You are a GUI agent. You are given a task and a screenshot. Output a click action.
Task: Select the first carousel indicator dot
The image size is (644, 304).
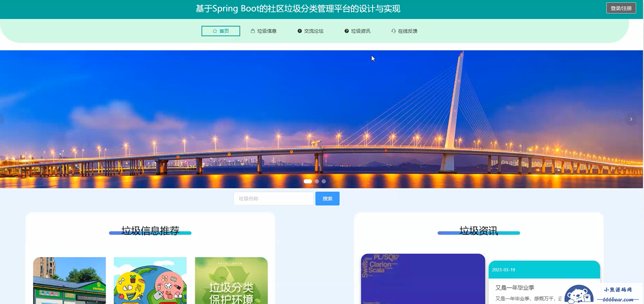click(x=308, y=181)
